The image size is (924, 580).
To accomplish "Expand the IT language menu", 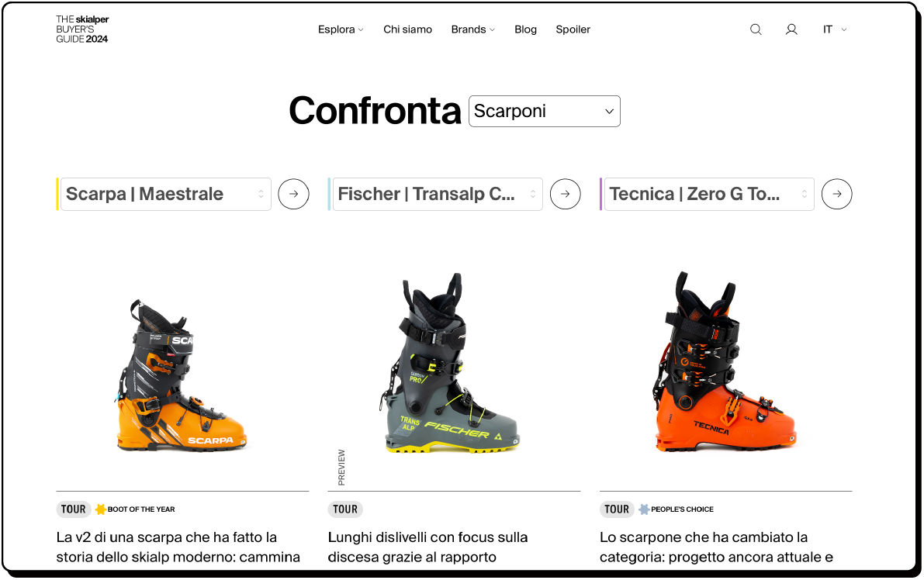I will click(x=835, y=29).
